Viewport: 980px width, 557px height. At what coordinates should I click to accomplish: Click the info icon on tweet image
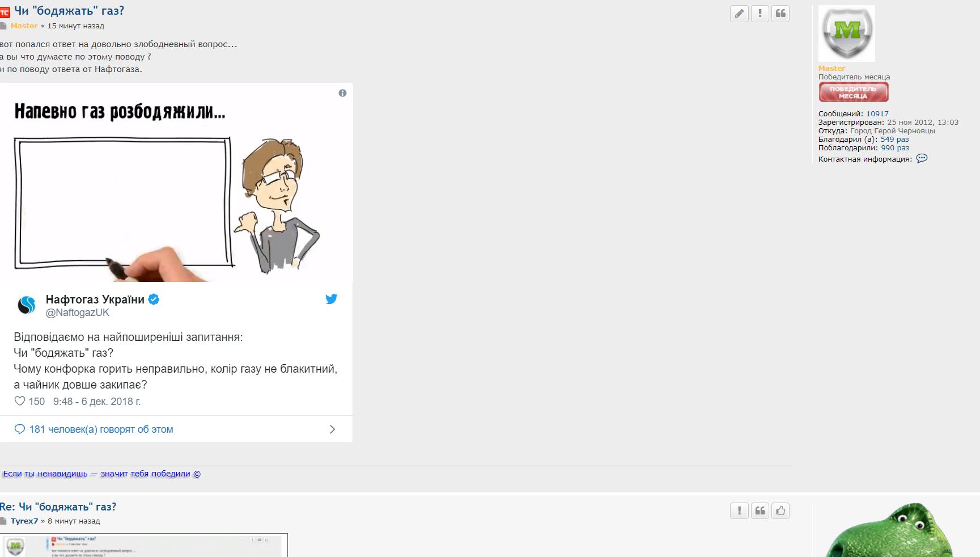(x=342, y=93)
